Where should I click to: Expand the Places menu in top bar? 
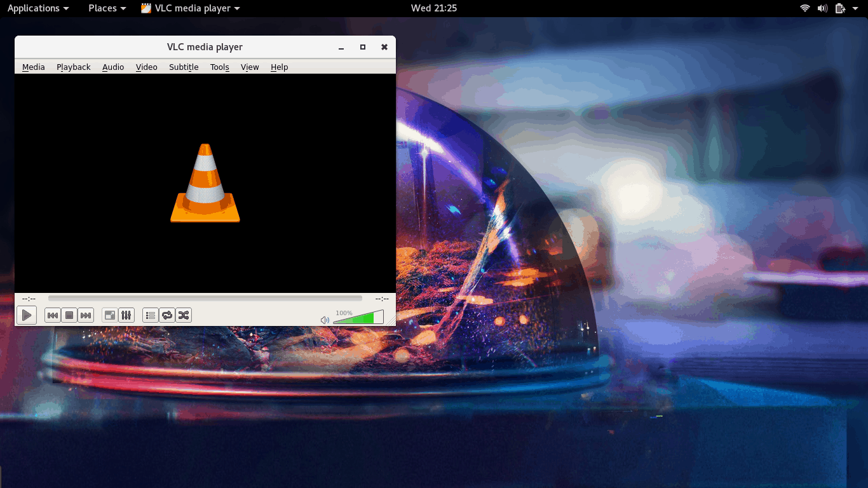coord(107,8)
